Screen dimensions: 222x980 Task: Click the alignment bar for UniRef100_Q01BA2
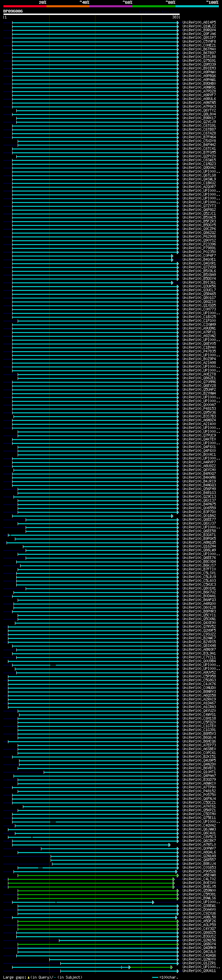(93, 516)
